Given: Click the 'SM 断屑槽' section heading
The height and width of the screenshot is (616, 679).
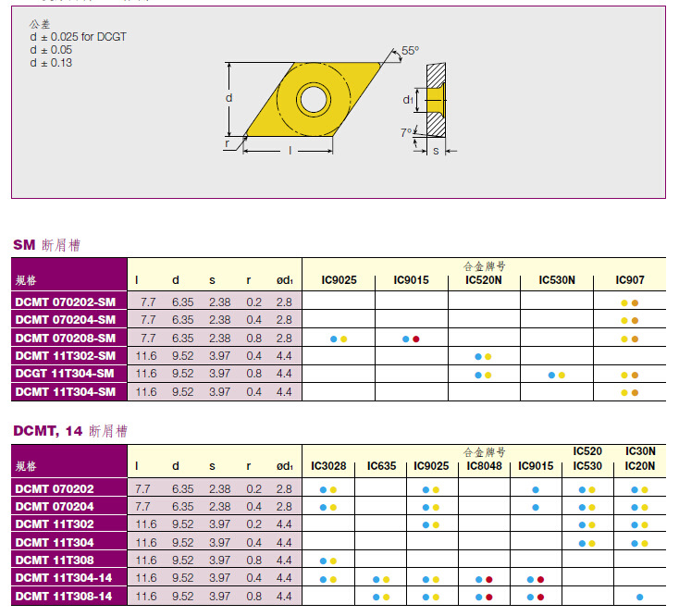Looking at the screenshot, I should coord(47,245).
